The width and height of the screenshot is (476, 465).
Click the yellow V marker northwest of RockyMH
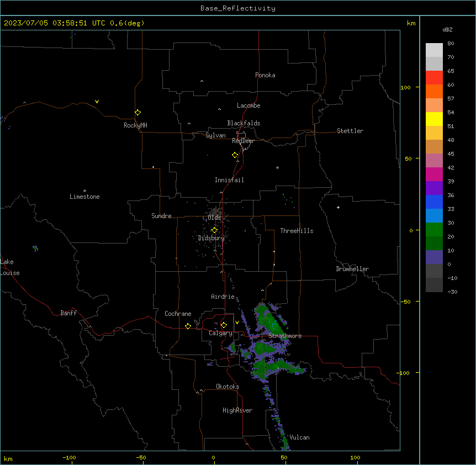(97, 102)
